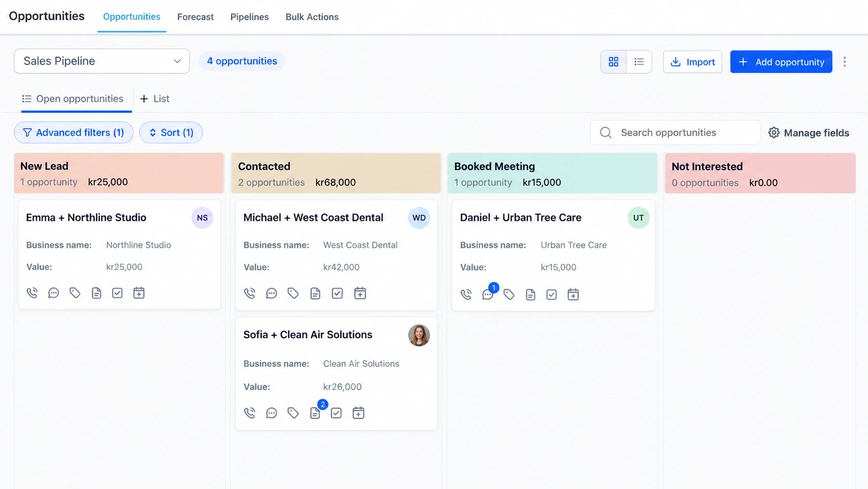Switch to list view
Image resolution: width=868 pixels, height=489 pixels.
(x=639, y=62)
